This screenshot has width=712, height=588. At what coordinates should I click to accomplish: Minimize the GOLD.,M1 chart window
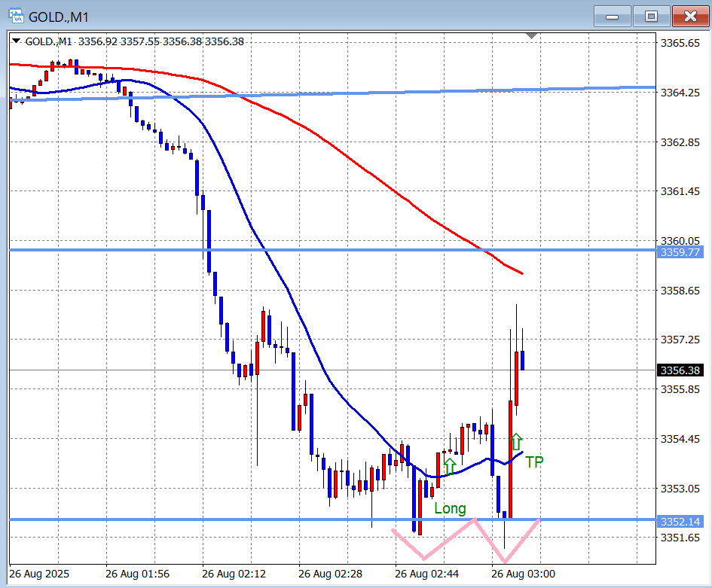point(613,16)
